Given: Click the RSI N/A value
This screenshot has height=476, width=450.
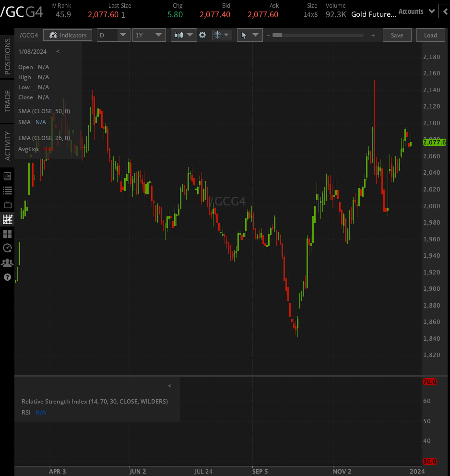Looking at the screenshot, I should pos(41,412).
